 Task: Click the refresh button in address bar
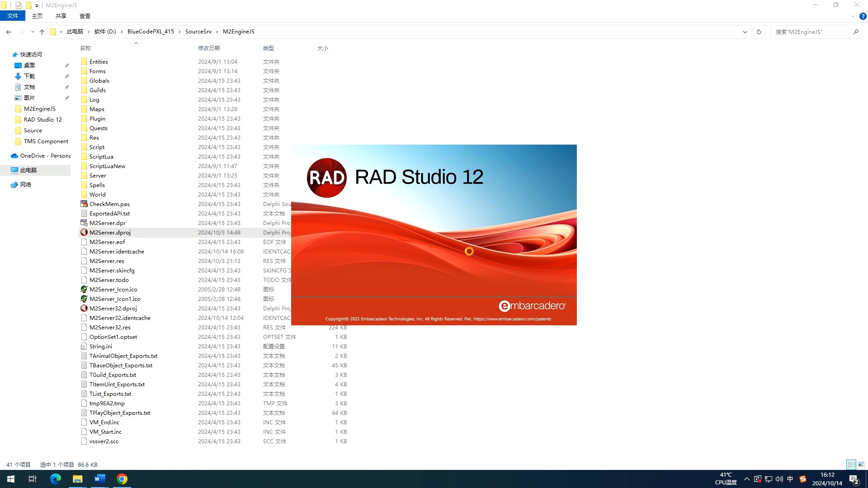pyautogui.click(x=759, y=32)
